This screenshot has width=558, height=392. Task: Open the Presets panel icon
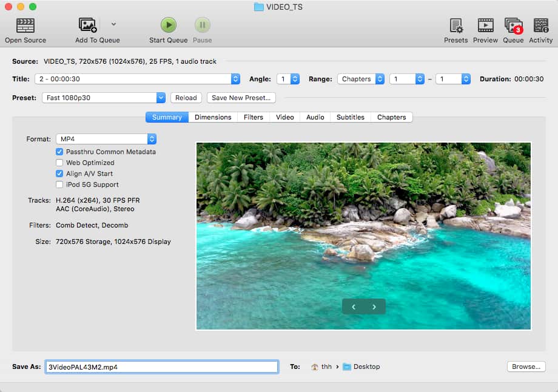(x=455, y=25)
